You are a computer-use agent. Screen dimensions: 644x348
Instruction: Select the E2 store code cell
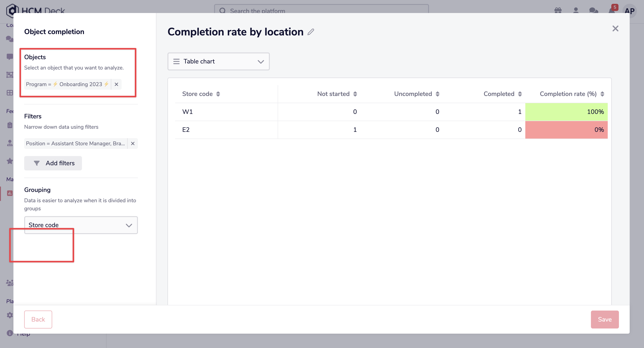point(226,130)
